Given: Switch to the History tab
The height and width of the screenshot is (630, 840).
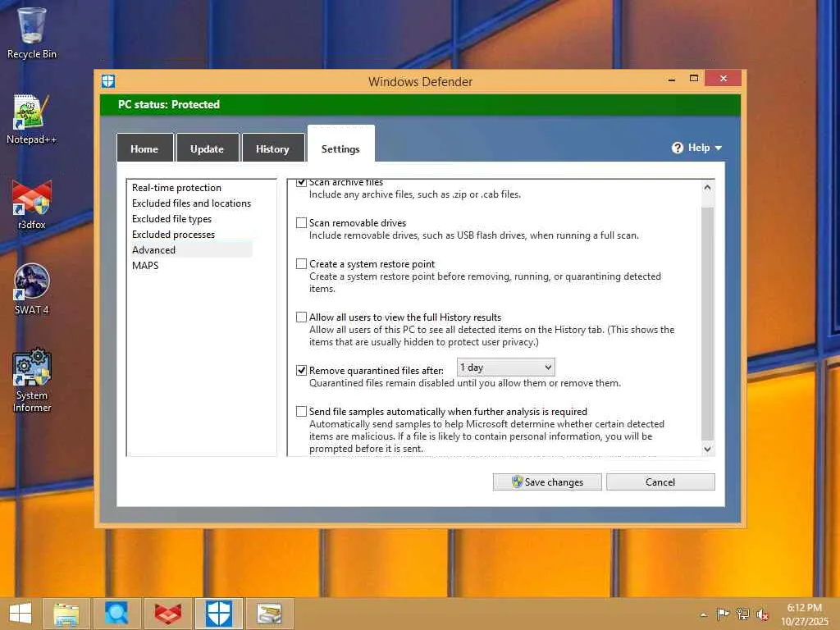Looking at the screenshot, I should click(x=272, y=148).
